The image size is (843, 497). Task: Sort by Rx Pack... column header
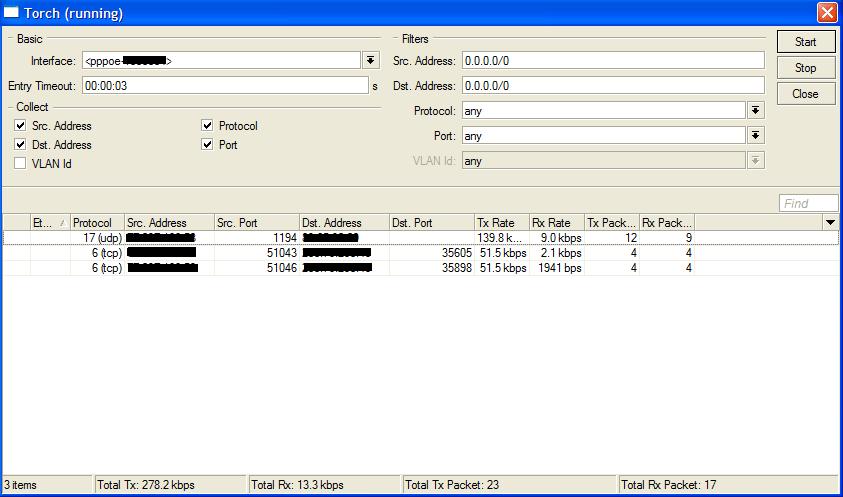click(x=667, y=223)
